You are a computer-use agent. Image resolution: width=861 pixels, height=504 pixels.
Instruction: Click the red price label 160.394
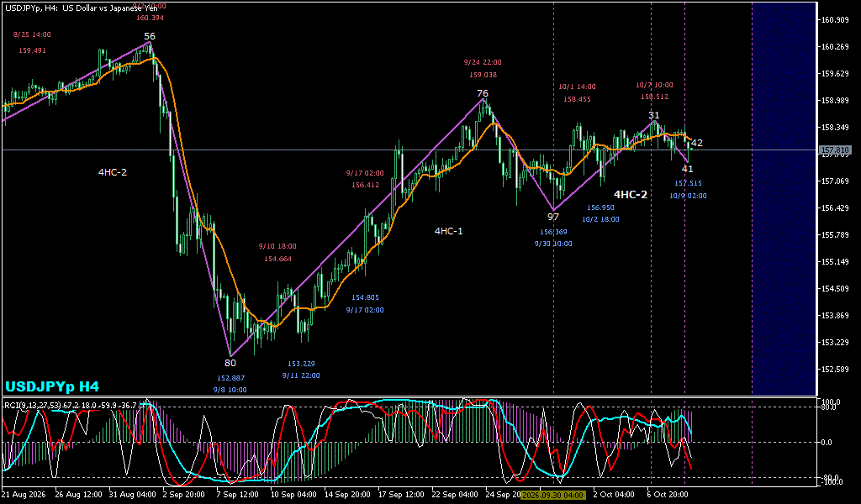click(x=151, y=18)
